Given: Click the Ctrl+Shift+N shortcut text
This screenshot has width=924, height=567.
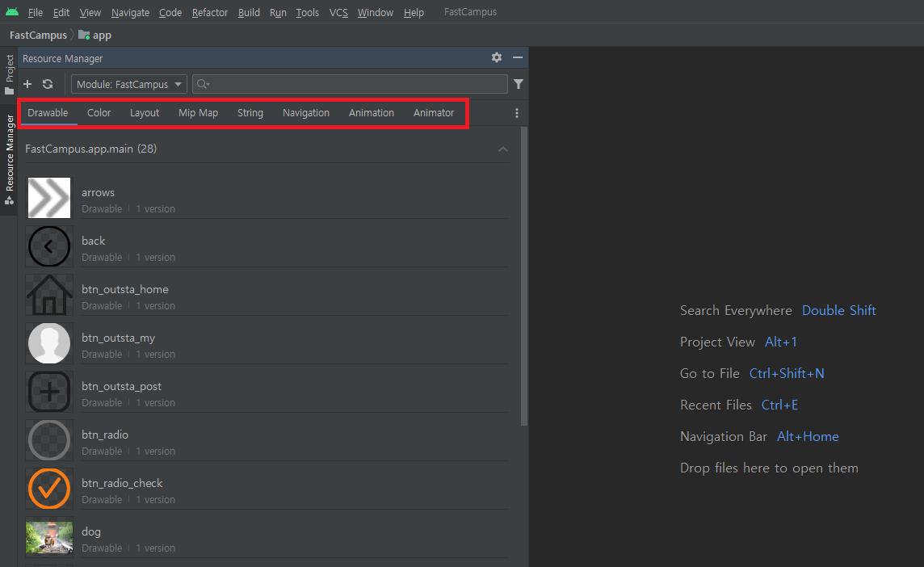Looking at the screenshot, I should [787, 373].
